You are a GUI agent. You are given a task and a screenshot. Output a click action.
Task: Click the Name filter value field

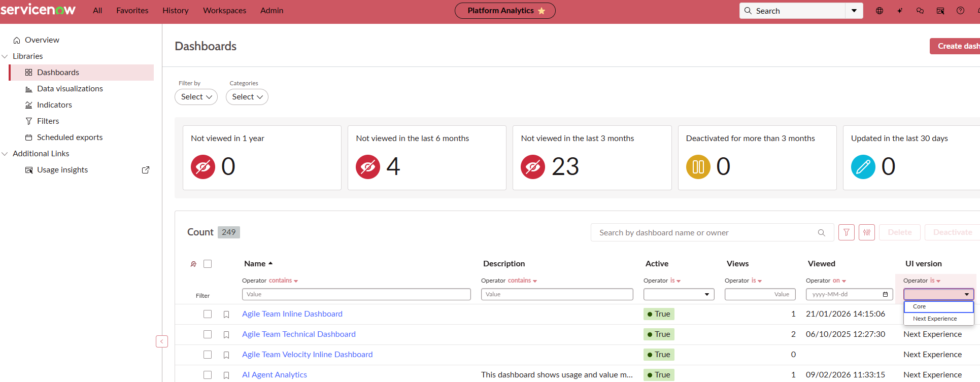pyautogui.click(x=356, y=294)
